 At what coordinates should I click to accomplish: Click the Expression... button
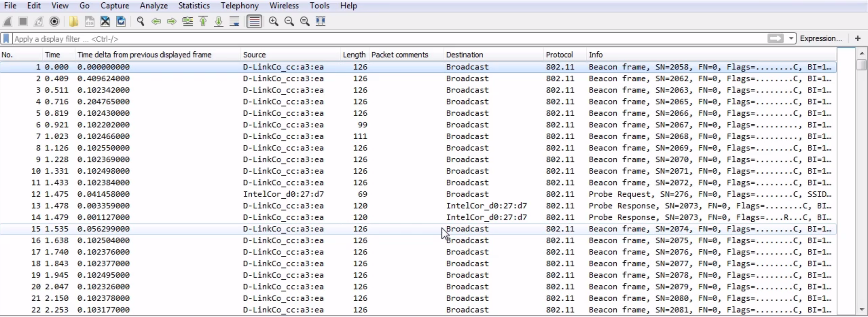click(x=820, y=39)
